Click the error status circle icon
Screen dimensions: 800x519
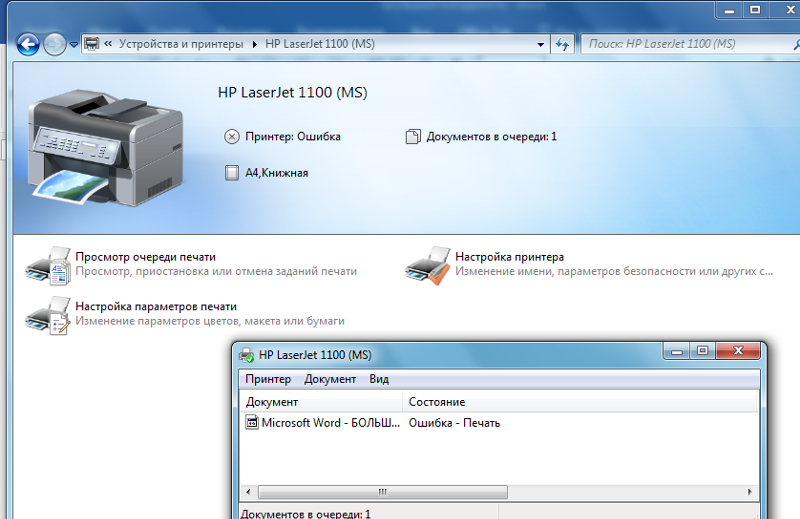(232, 137)
